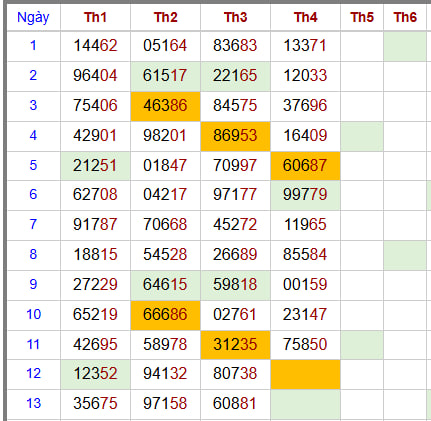Viewport: 431px width, 421px height.
Task: Click the empty orange cell in row 12
Action: tap(305, 374)
